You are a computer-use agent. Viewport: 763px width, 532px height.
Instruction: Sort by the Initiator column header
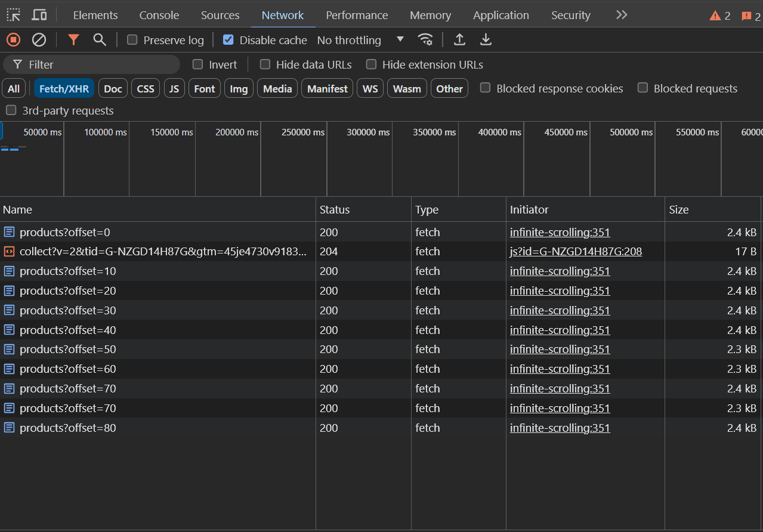[x=586, y=209]
